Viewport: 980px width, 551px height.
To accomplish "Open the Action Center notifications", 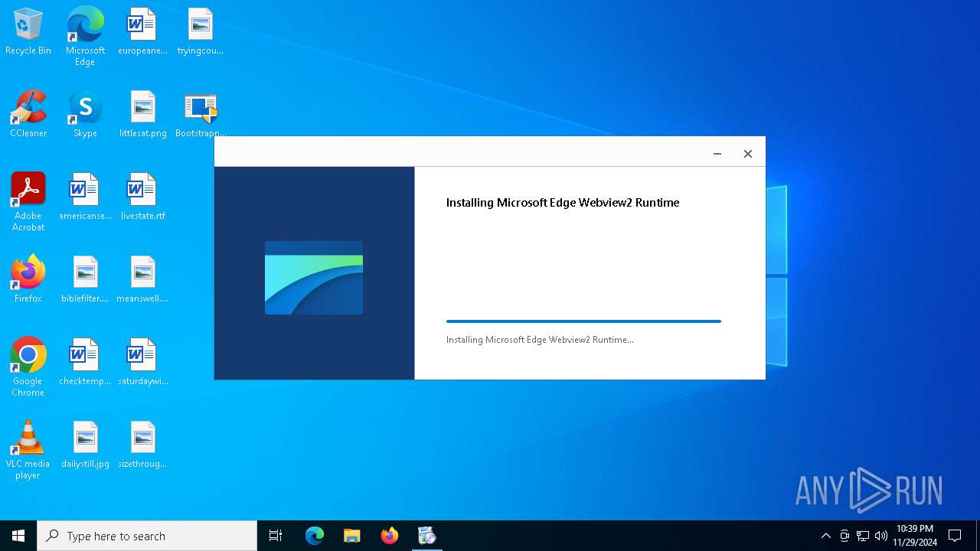I will [x=955, y=536].
